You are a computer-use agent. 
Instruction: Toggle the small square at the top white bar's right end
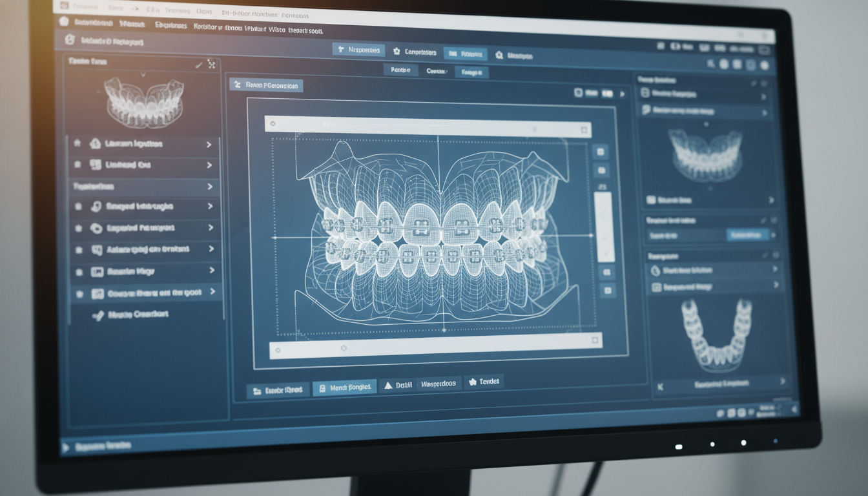(584, 130)
